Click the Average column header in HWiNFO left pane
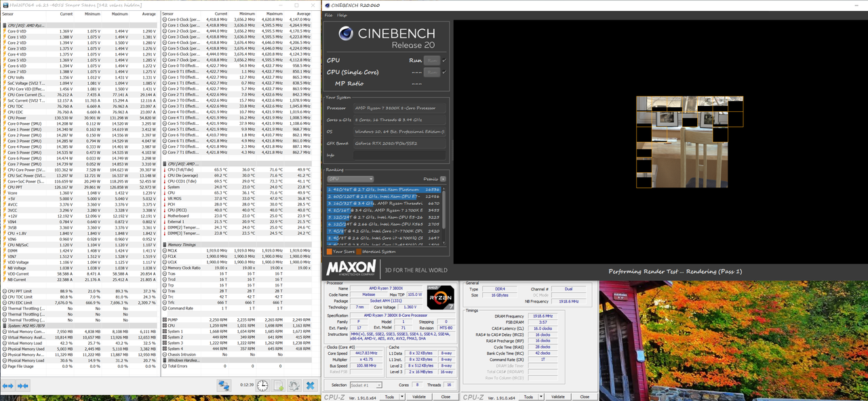The image size is (868, 401). (x=149, y=14)
